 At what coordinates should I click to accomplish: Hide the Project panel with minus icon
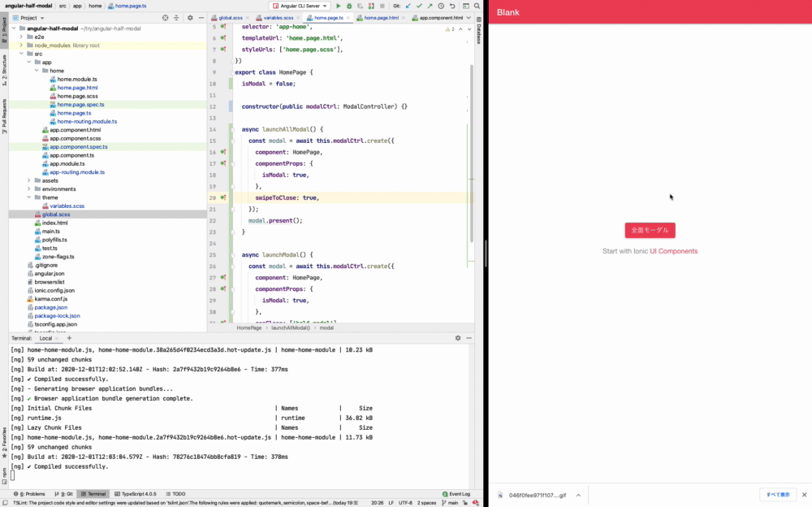click(x=201, y=18)
